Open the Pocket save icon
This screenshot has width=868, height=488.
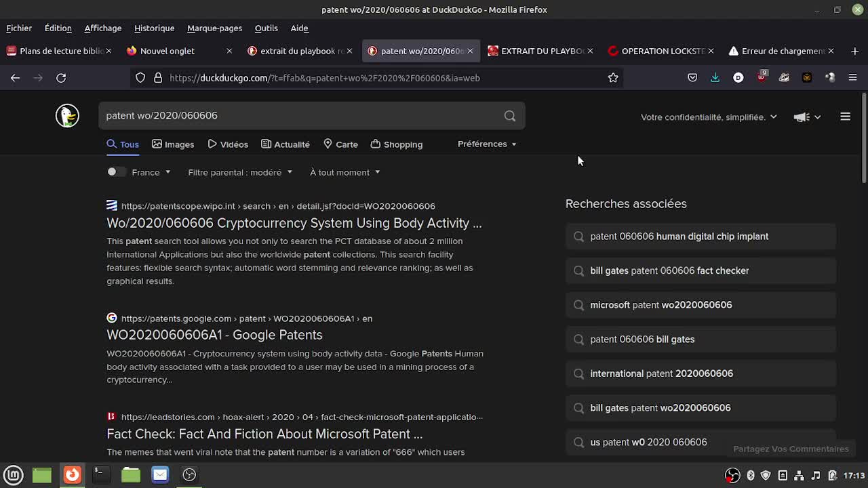coord(692,78)
